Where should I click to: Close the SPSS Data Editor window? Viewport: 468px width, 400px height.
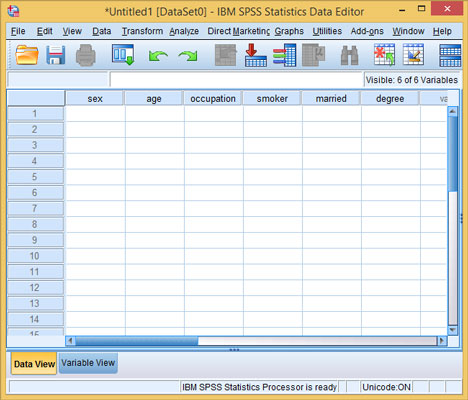(x=447, y=9)
